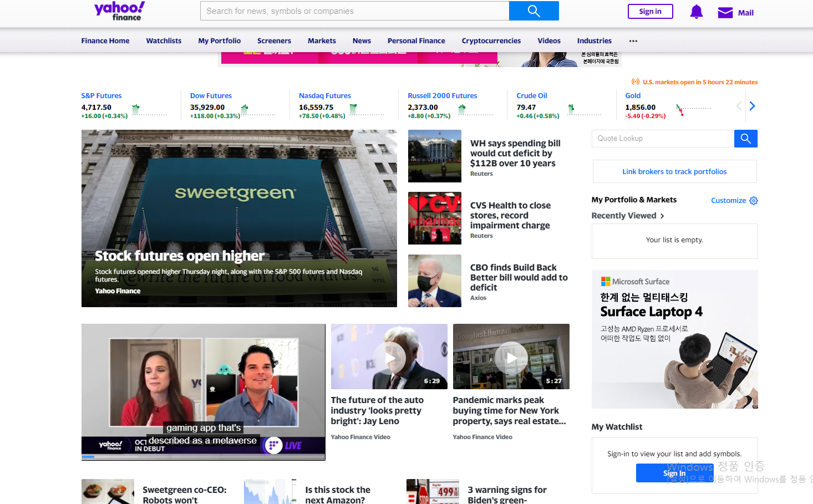Viewport: 813px width, 504px height.
Task: Click the Microsoft Surface Laptop 4 ad
Action: 675,339
